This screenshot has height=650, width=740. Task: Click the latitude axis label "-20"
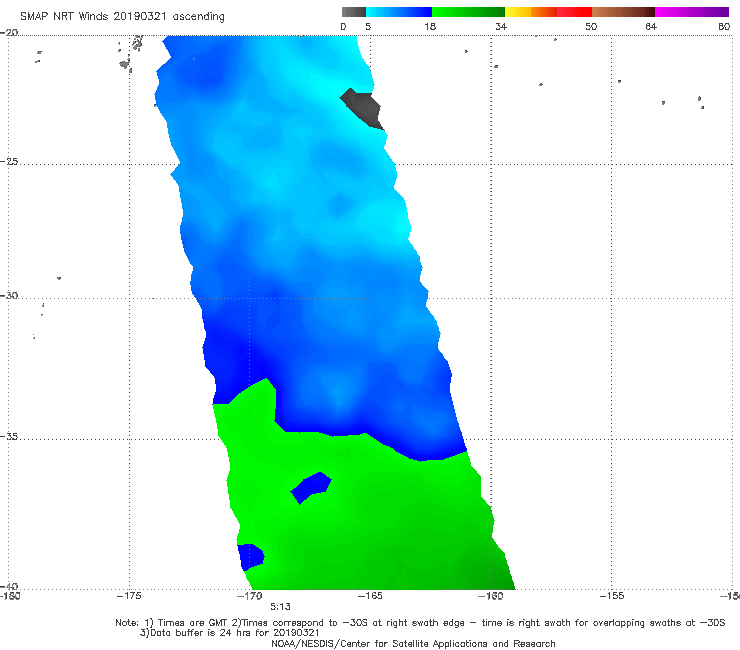[x=9, y=33]
